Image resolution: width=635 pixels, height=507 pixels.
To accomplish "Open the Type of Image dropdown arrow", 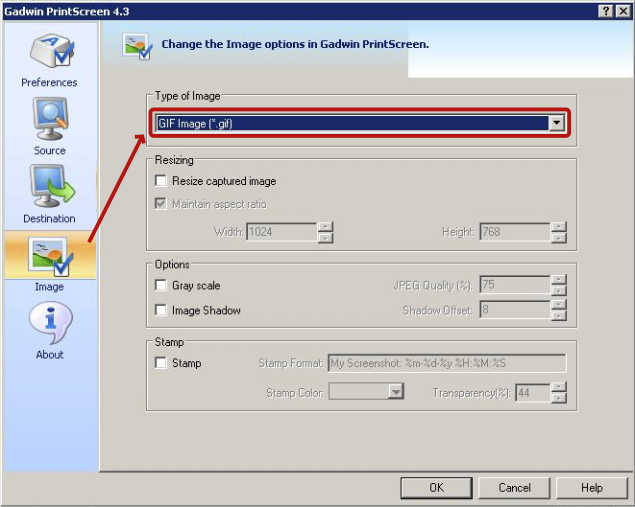I will pyautogui.click(x=557, y=123).
